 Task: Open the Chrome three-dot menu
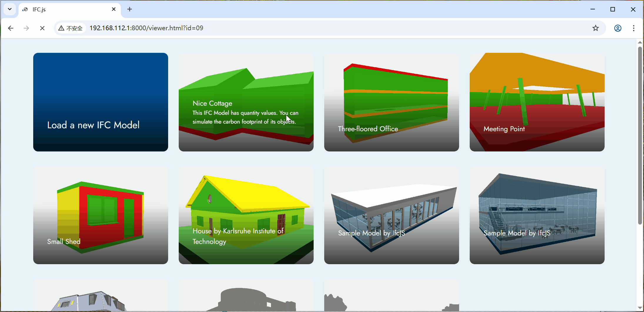coord(634,28)
